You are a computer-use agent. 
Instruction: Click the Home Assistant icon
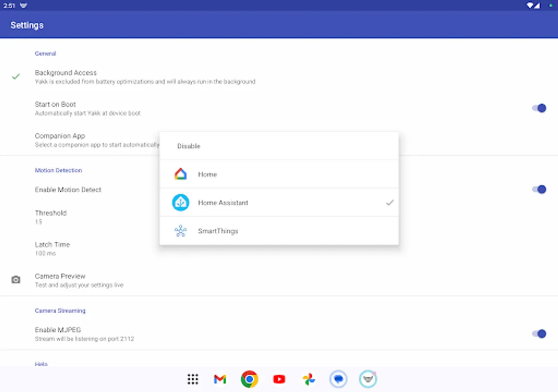click(180, 202)
